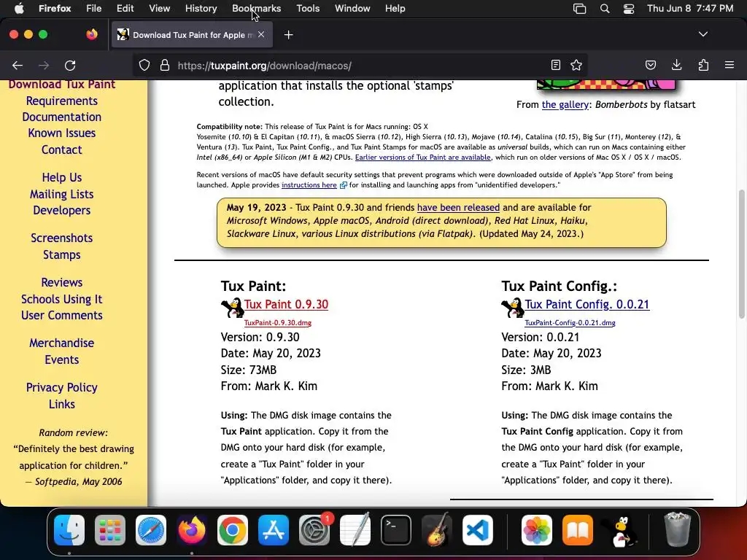Open TextEdit from the Dock
The height and width of the screenshot is (560, 747).
pyautogui.click(x=355, y=530)
